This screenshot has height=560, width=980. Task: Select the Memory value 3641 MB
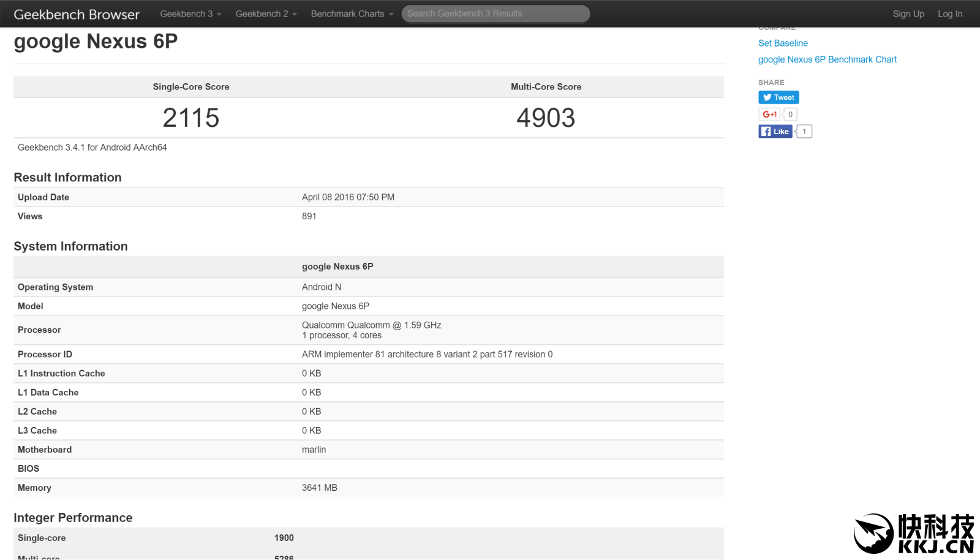[x=320, y=488]
